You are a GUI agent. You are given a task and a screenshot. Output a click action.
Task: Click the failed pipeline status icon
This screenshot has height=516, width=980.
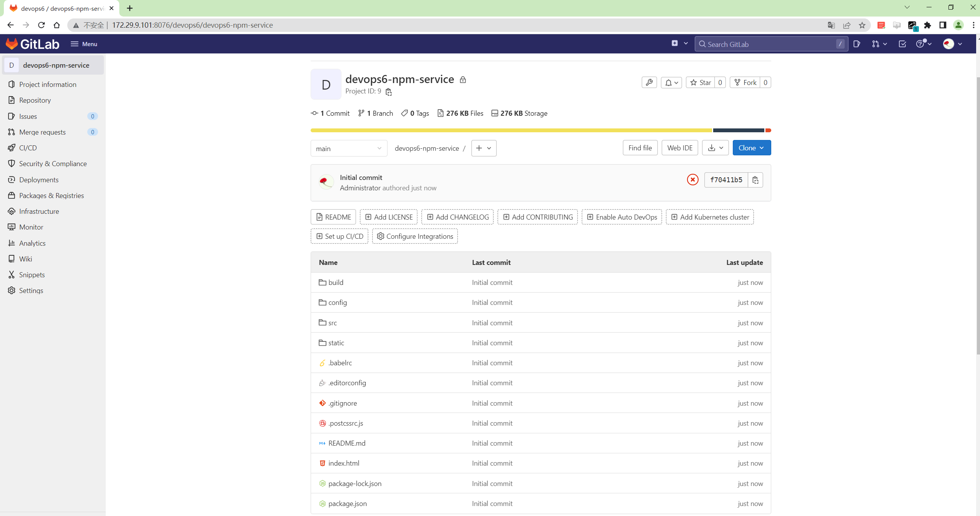point(692,180)
